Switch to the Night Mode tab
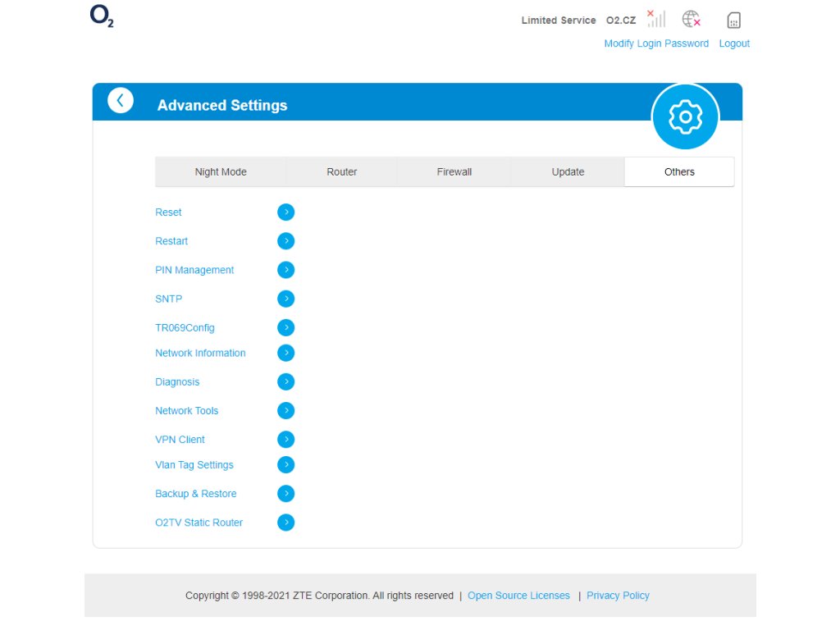Screen dimensions: 840x630 click(x=221, y=172)
